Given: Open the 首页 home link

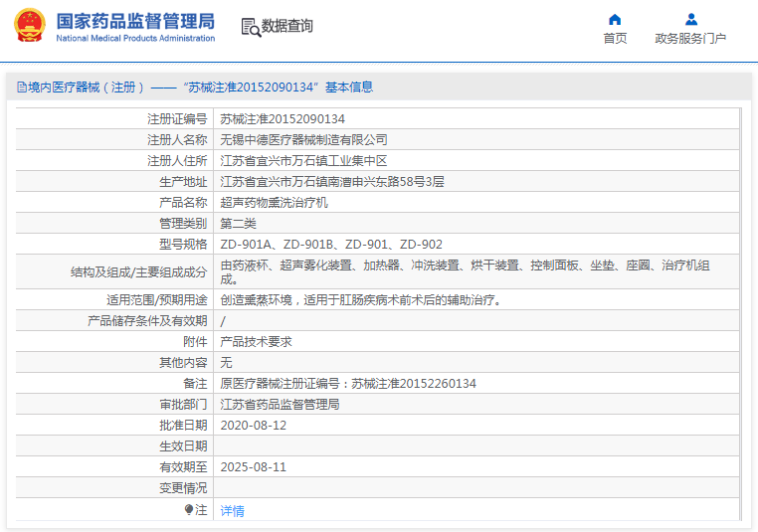Looking at the screenshot, I should pos(615,38).
